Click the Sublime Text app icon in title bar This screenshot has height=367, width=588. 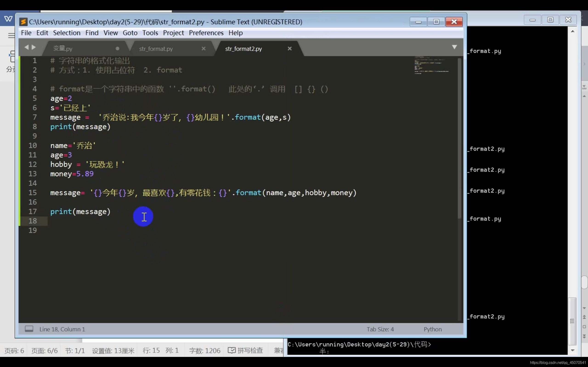(x=23, y=22)
